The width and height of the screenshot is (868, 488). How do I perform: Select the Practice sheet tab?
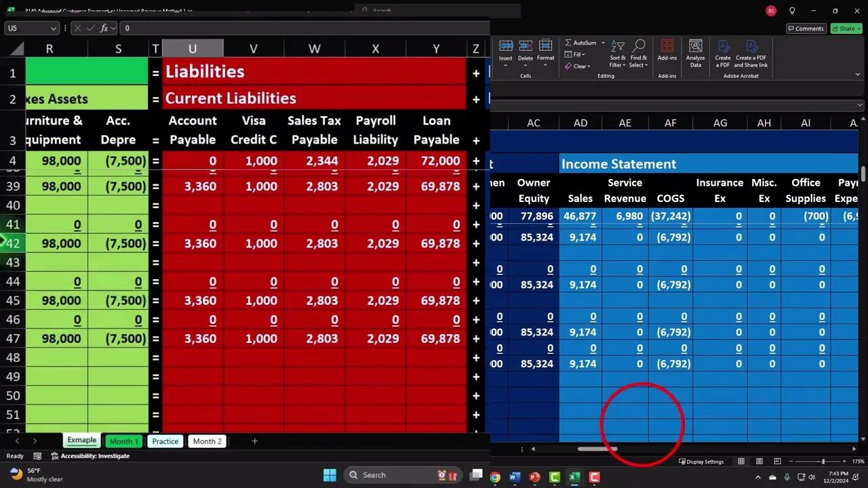pyautogui.click(x=165, y=441)
